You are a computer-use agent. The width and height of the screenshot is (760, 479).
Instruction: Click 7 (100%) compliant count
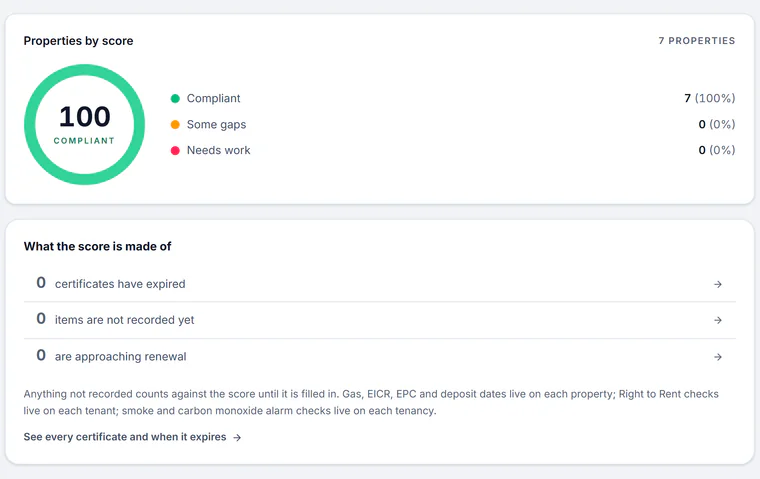click(x=710, y=98)
